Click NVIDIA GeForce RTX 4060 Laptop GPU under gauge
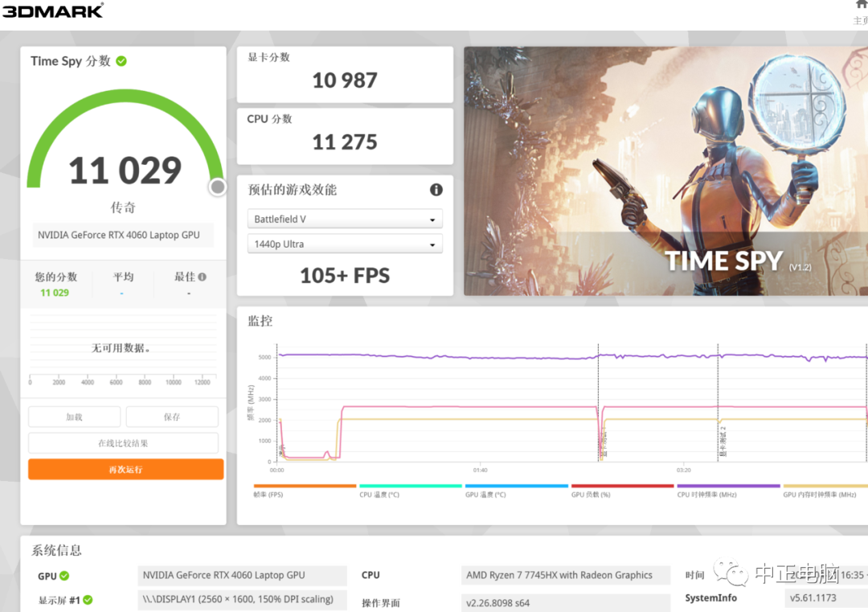The height and width of the screenshot is (612, 868). 123,235
